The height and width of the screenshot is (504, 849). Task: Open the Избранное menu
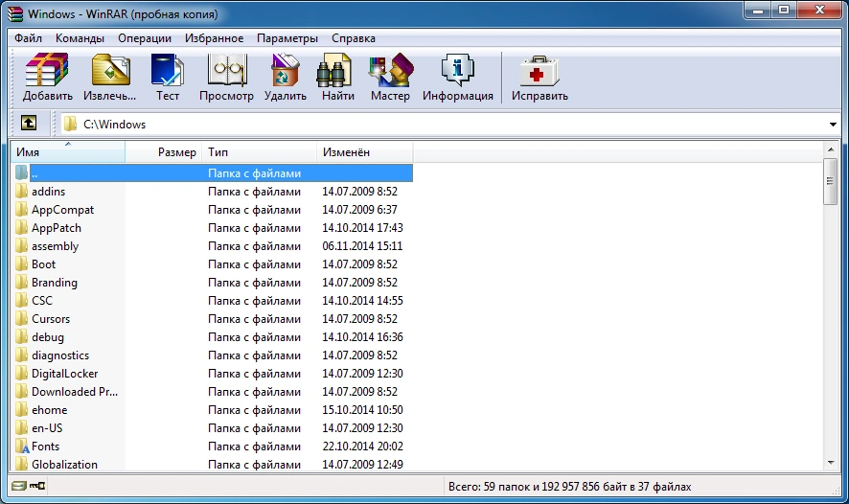click(x=214, y=38)
